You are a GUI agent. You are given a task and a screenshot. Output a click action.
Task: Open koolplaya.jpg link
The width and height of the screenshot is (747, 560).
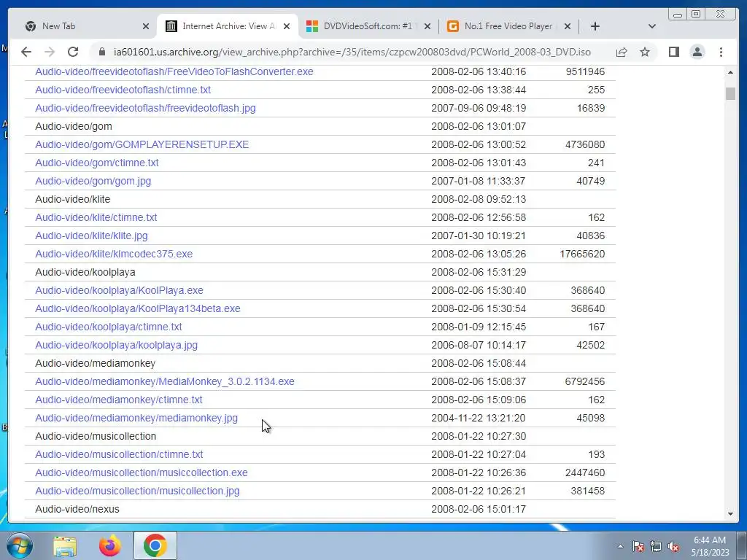tap(116, 345)
